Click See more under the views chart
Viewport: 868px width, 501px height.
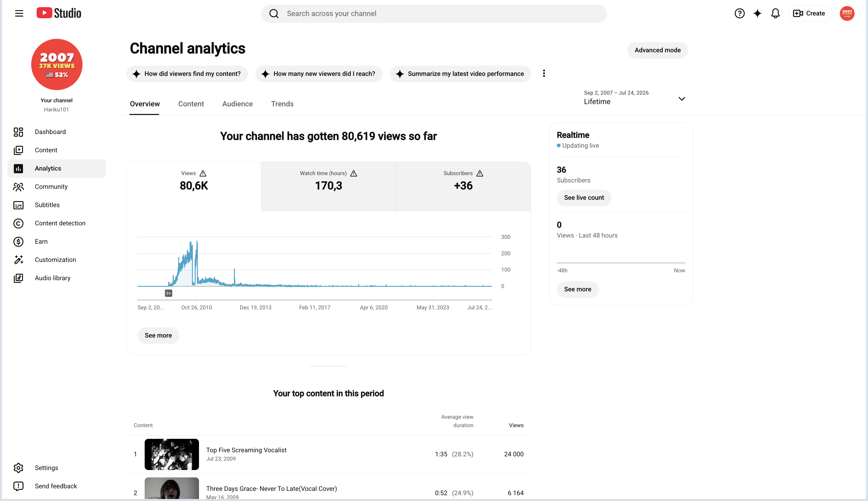(x=158, y=336)
